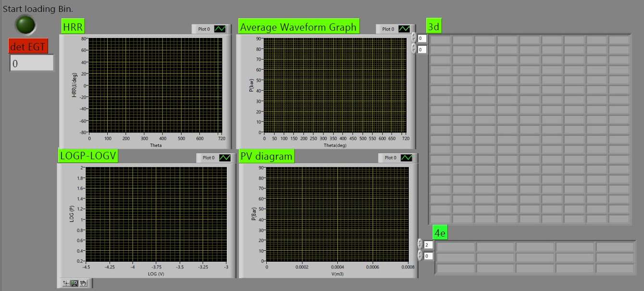
Task: Click Plot 0 waveform icon on Average Waveform Graph
Action: [404, 28]
